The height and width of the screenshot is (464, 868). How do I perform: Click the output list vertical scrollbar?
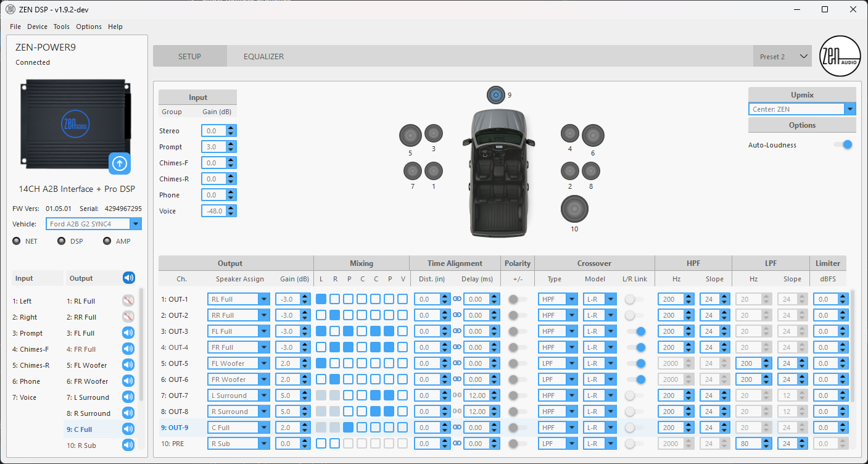[x=141, y=344]
